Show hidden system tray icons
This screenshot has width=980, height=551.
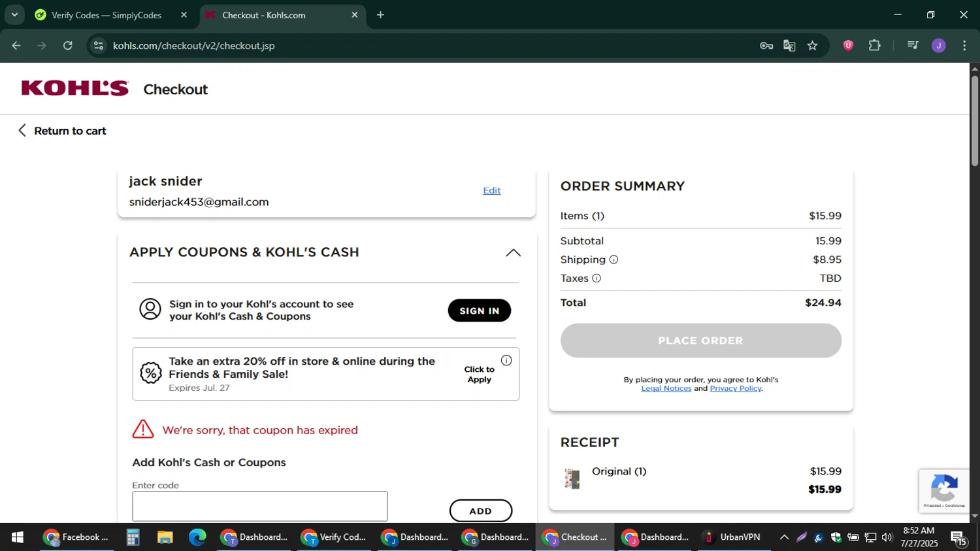coord(784,537)
